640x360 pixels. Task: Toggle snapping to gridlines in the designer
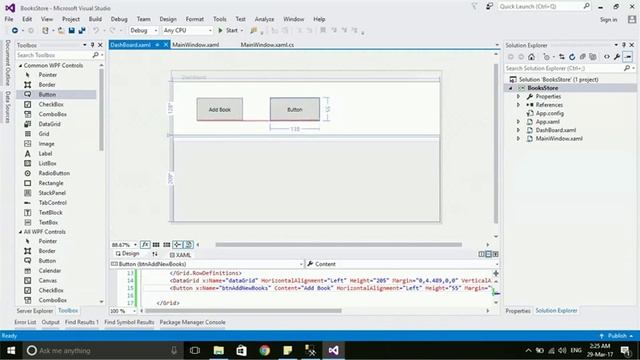click(167, 244)
